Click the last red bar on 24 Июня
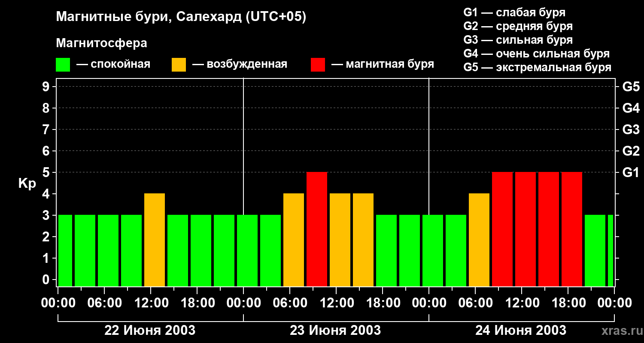 pos(572,229)
